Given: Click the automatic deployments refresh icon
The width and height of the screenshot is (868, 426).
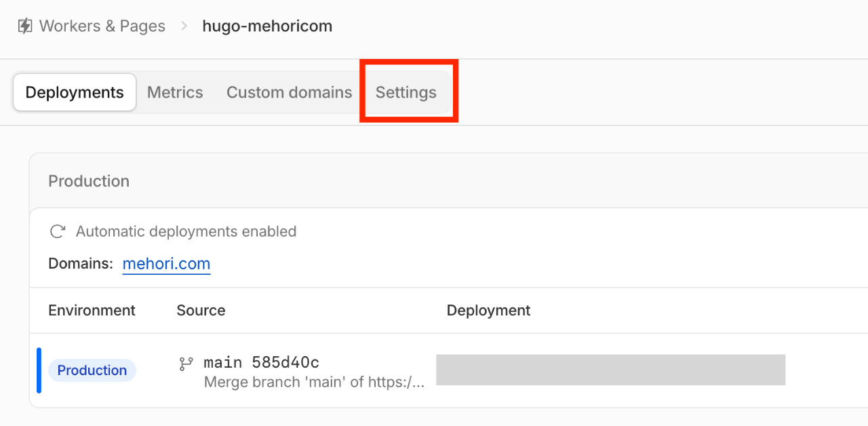Looking at the screenshot, I should (x=58, y=231).
